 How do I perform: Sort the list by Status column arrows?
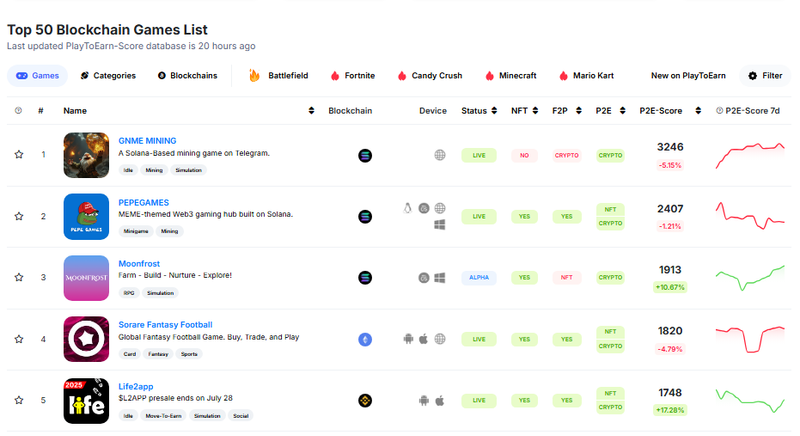coord(494,111)
